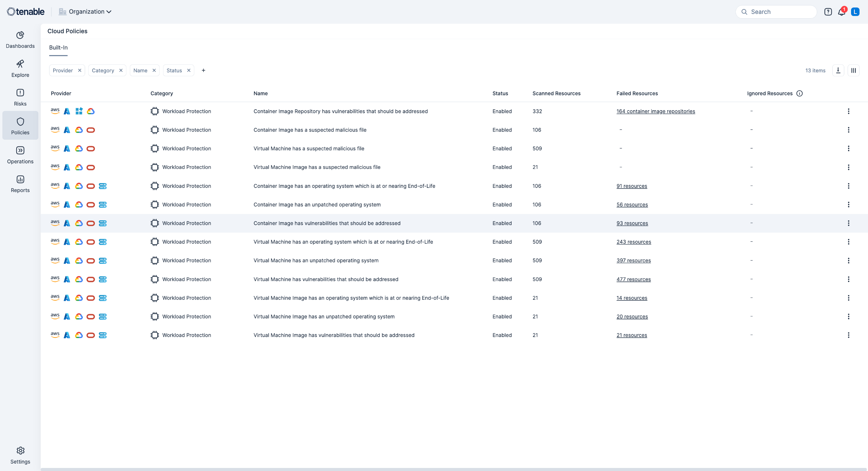868x471 pixels.
Task: Open the 164 container image repositories link
Action: tap(655, 111)
